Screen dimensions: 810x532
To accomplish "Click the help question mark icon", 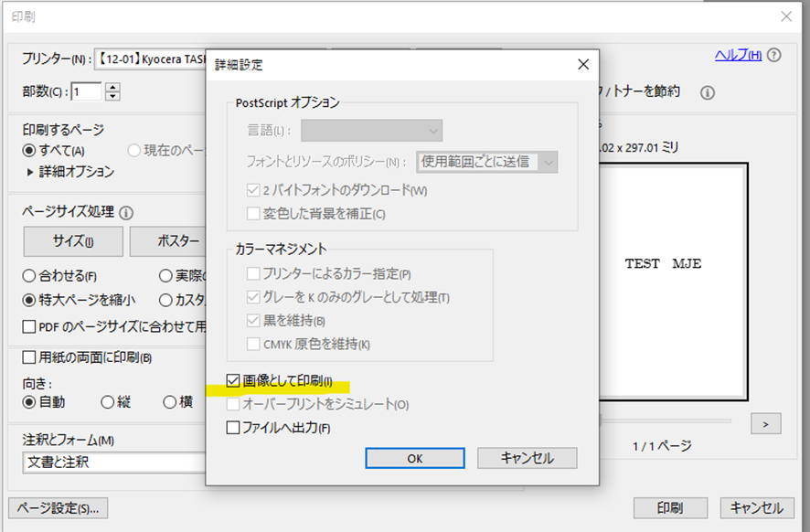I will [774, 57].
